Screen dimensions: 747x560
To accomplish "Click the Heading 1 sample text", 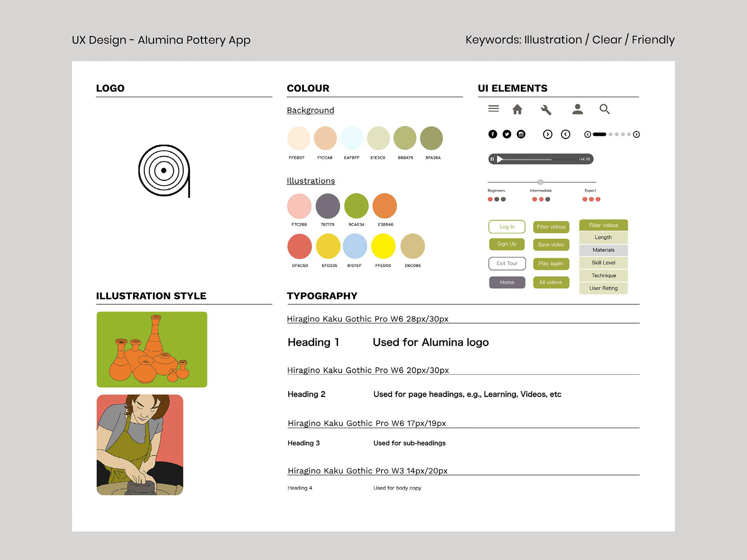I will 314,342.
